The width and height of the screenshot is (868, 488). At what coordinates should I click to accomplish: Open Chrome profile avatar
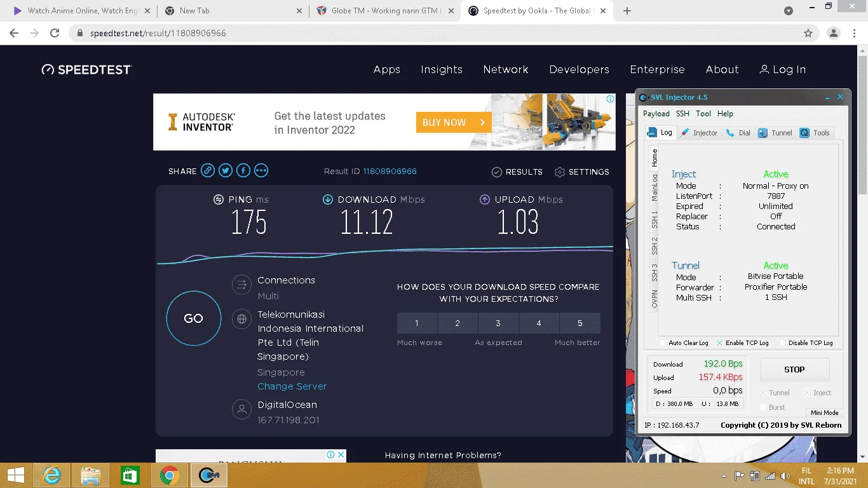834,33
